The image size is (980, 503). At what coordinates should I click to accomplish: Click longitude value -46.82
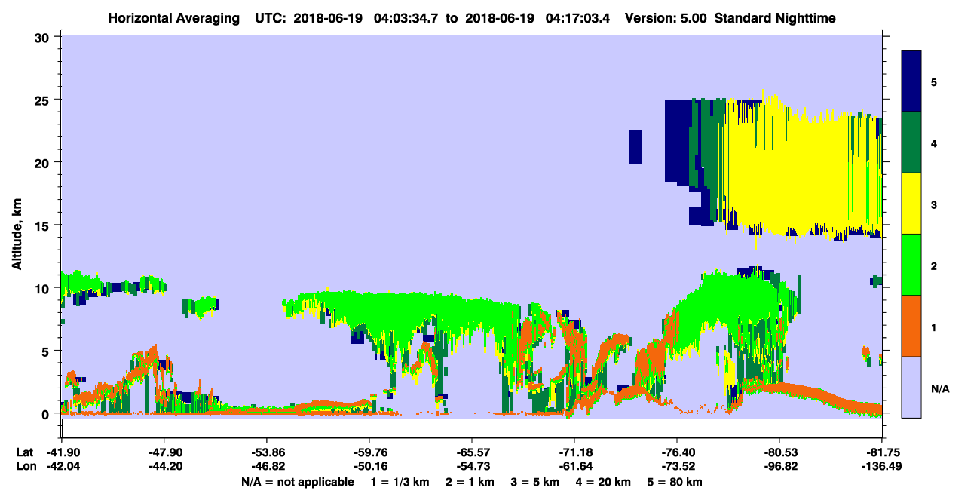point(267,466)
